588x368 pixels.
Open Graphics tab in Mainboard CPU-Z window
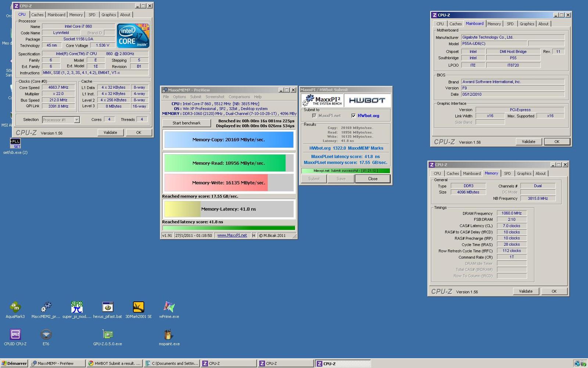(x=527, y=24)
